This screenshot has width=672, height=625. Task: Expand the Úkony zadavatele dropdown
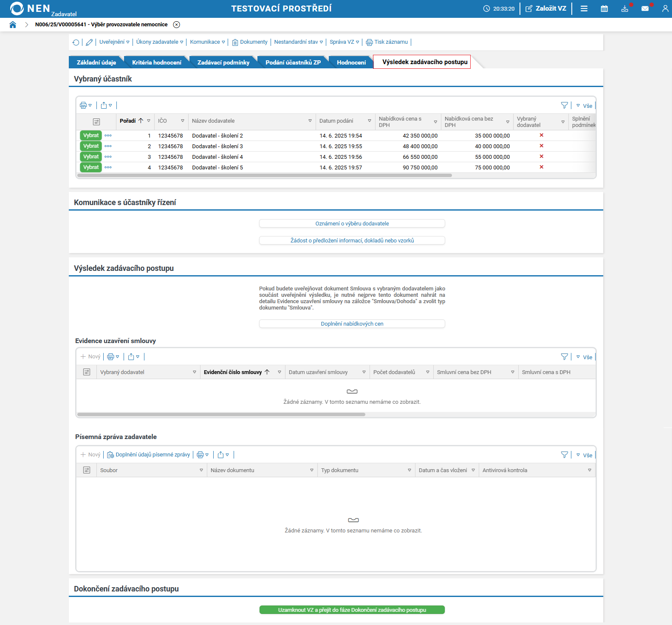159,42
